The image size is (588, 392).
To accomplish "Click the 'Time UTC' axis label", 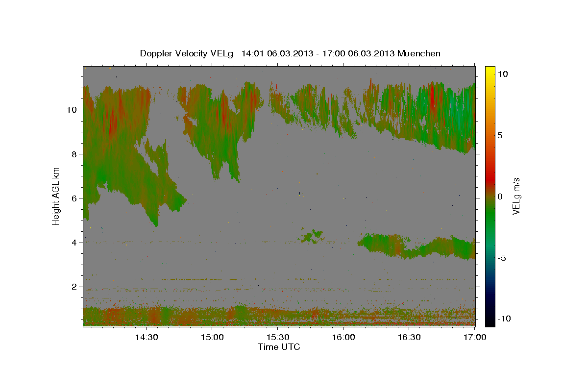I will tap(279, 347).
